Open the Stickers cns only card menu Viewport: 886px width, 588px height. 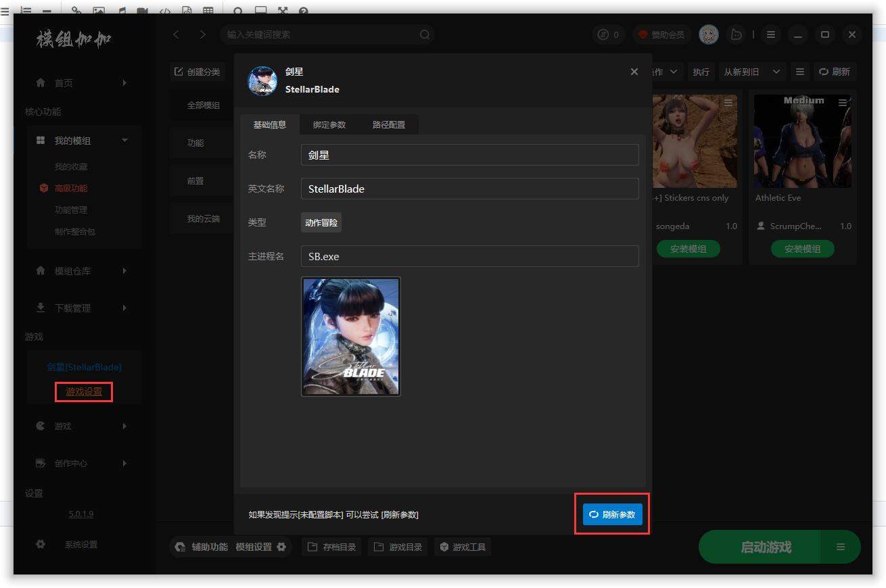point(728,103)
